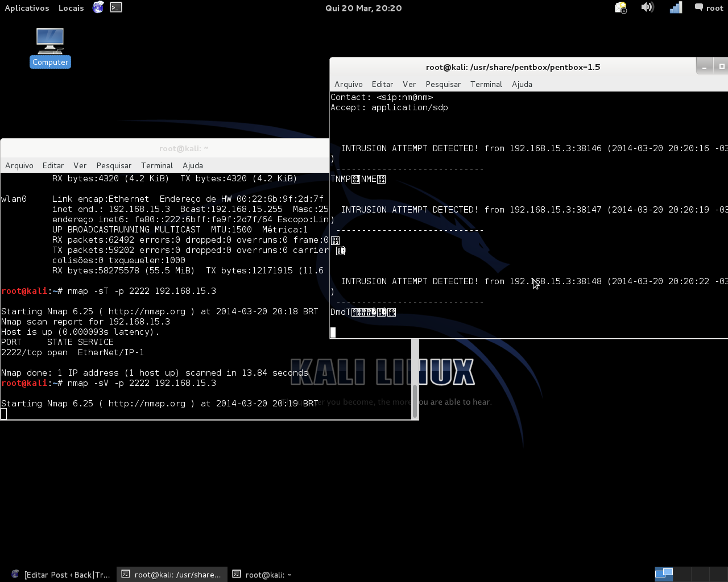The image size is (728, 582).
Task: Open the Locais menu
Action: click(x=71, y=8)
